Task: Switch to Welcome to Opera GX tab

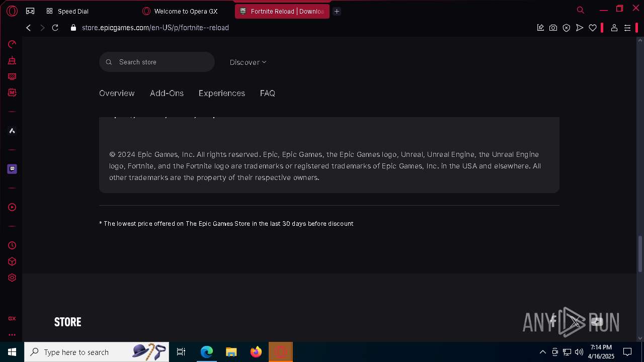Action: tap(186, 11)
